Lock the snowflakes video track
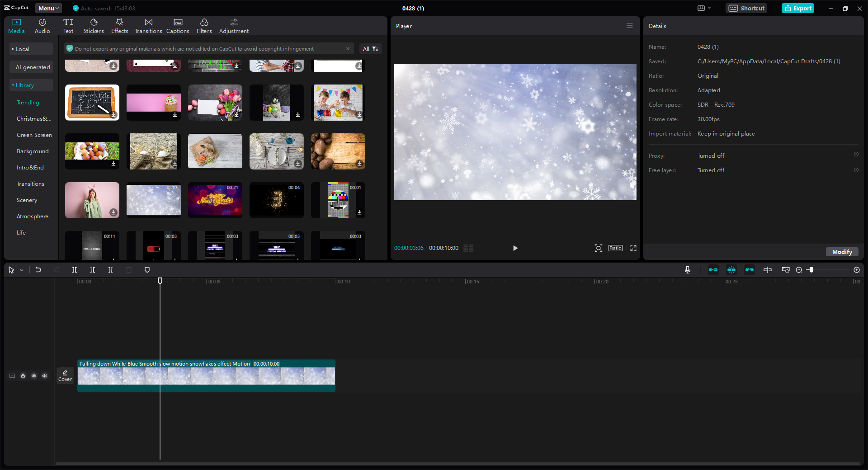The height and width of the screenshot is (470, 868). pyautogui.click(x=23, y=376)
